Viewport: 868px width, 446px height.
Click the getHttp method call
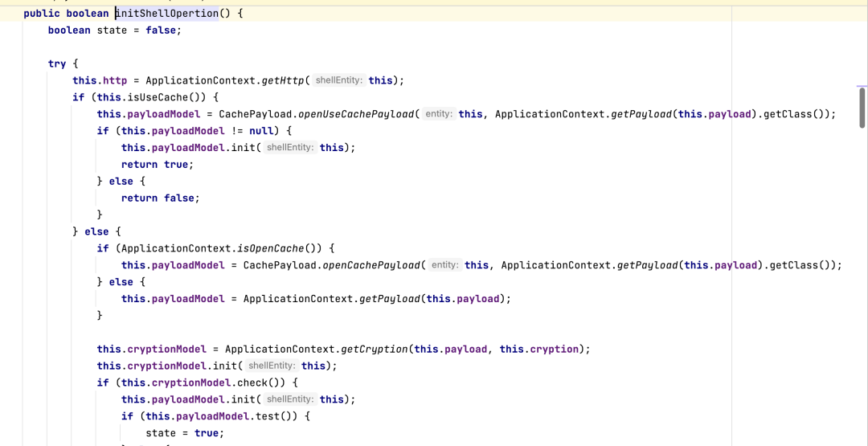[x=282, y=81]
